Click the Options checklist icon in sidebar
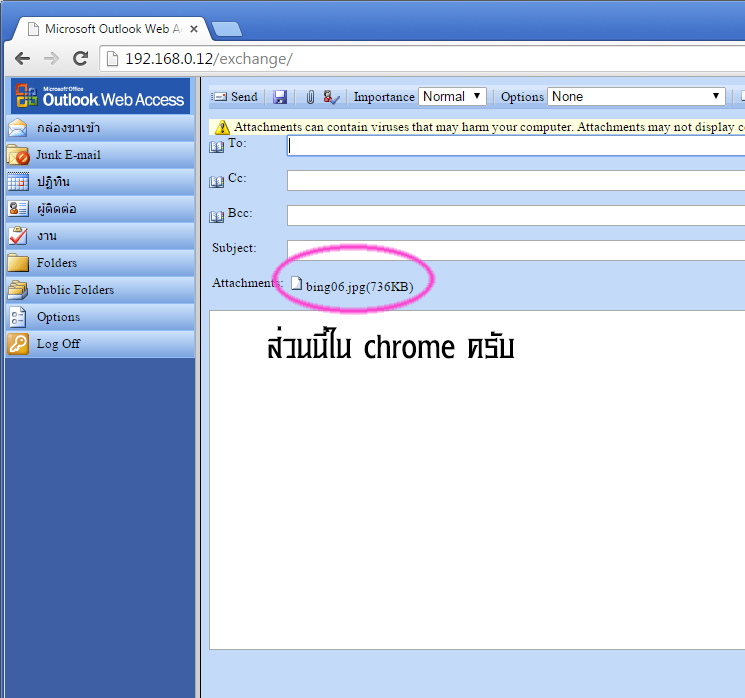 tap(18, 317)
